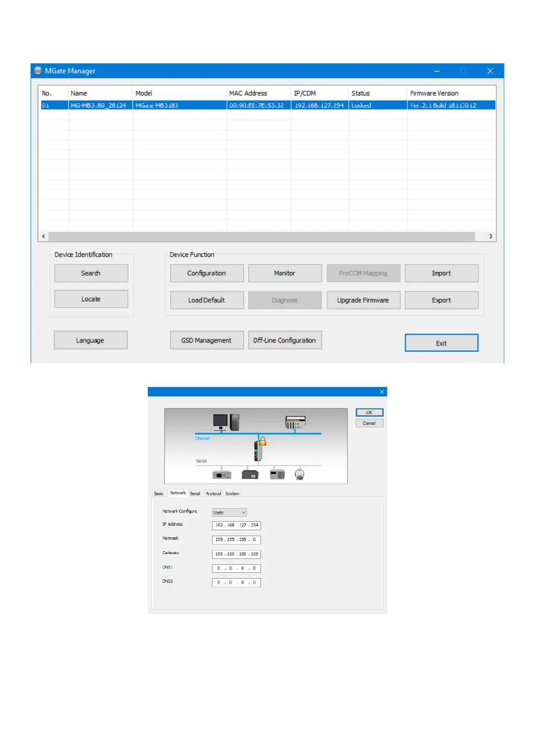The height and width of the screenshot is (756, 535).
Task: Click the MAC Address column header
Action: [x=248, y=93]
